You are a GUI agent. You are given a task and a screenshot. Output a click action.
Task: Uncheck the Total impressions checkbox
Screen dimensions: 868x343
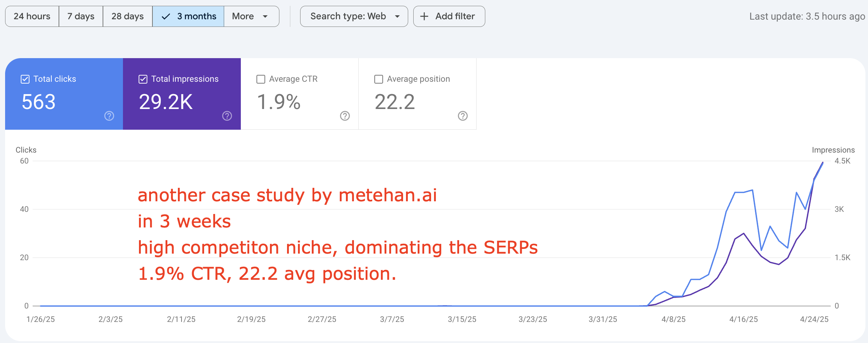[143, 79]
